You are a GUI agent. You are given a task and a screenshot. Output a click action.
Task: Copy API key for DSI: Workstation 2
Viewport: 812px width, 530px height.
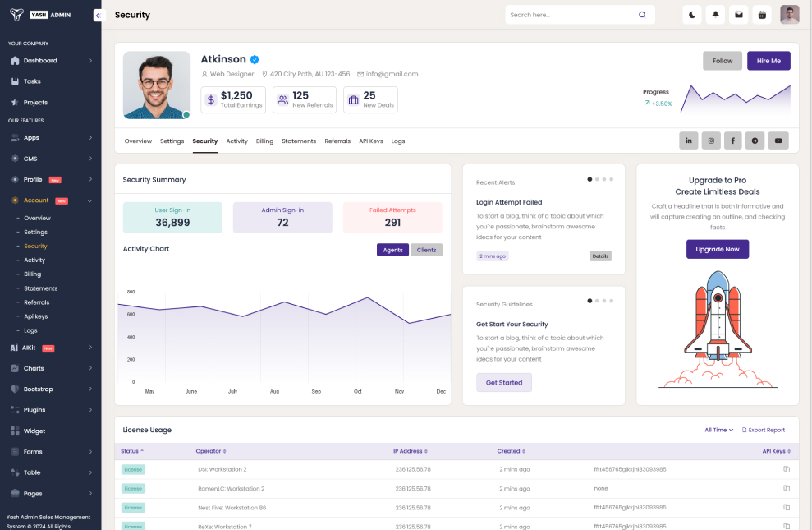(786, 469)
